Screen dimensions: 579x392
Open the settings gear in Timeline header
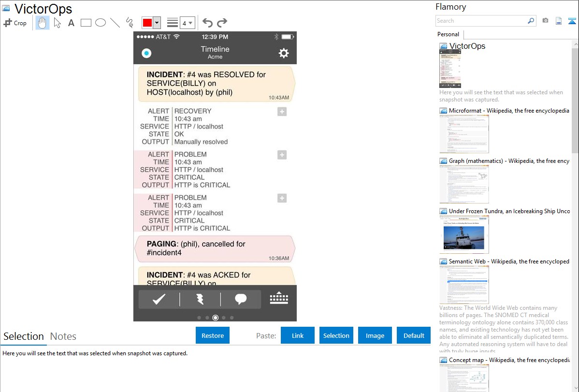click(284, 53)
